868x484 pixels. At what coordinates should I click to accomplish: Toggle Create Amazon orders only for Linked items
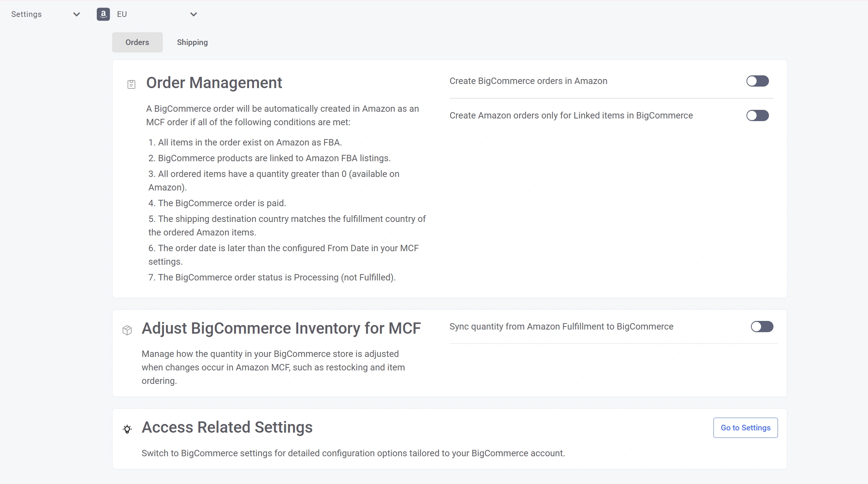coord(757,115)
